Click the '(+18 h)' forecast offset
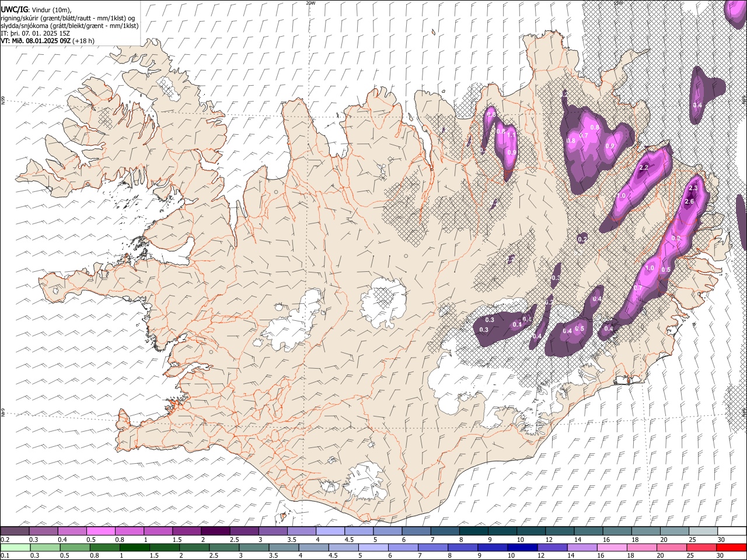Image resolution: width=747 pixels, height=560 pixels. (x=84, y=41)
